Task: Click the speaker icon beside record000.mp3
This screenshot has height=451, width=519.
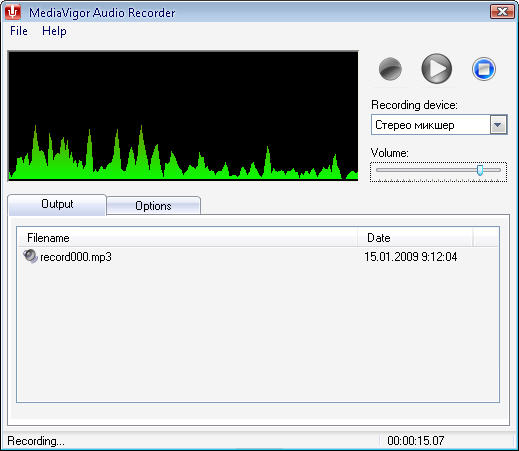Action: [30, 257]
